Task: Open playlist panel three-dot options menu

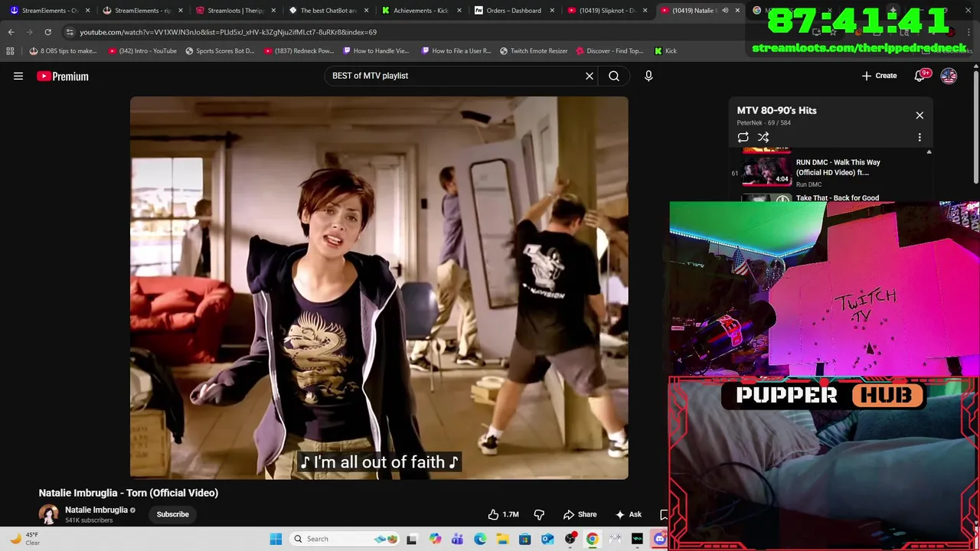Action: [x=920, y=137]
